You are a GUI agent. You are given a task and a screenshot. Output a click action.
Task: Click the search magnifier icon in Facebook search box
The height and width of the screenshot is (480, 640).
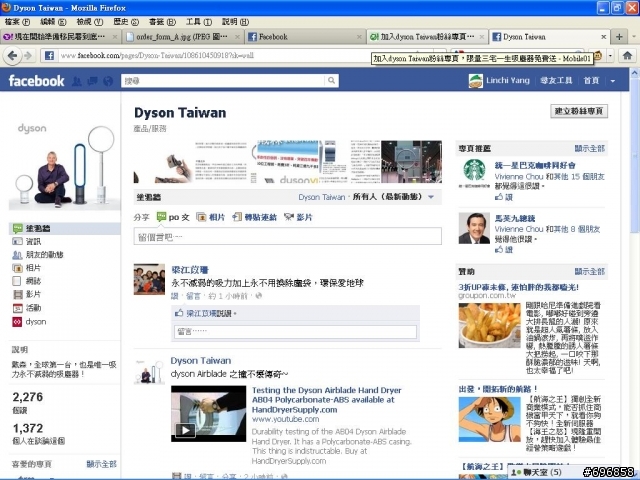(331, 81)
